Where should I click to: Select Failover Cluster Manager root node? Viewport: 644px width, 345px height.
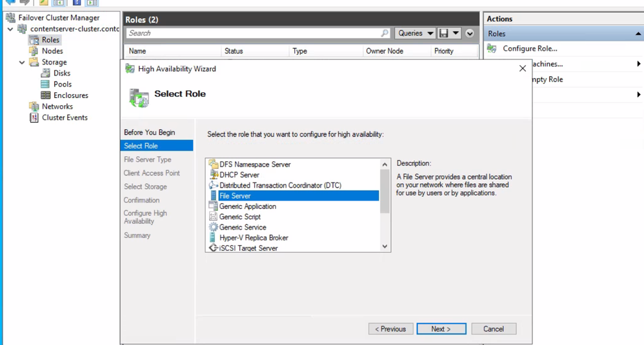point(59,17)
